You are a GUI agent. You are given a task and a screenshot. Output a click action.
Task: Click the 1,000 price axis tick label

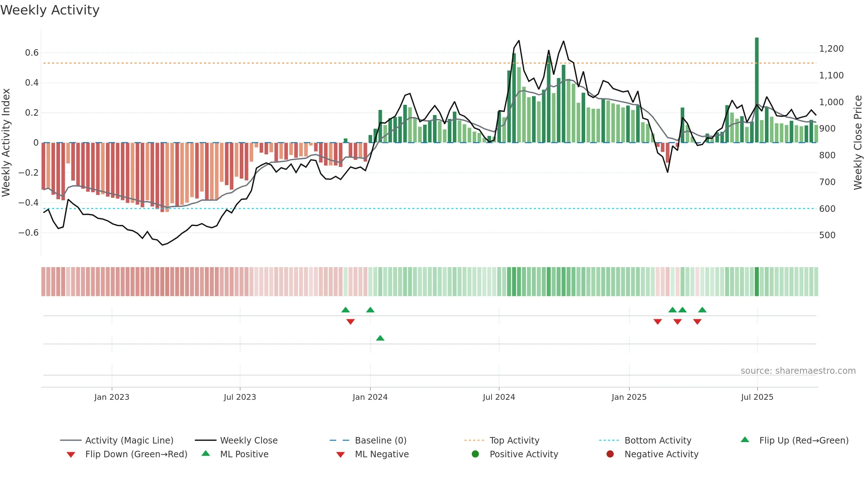coord(831,102)
